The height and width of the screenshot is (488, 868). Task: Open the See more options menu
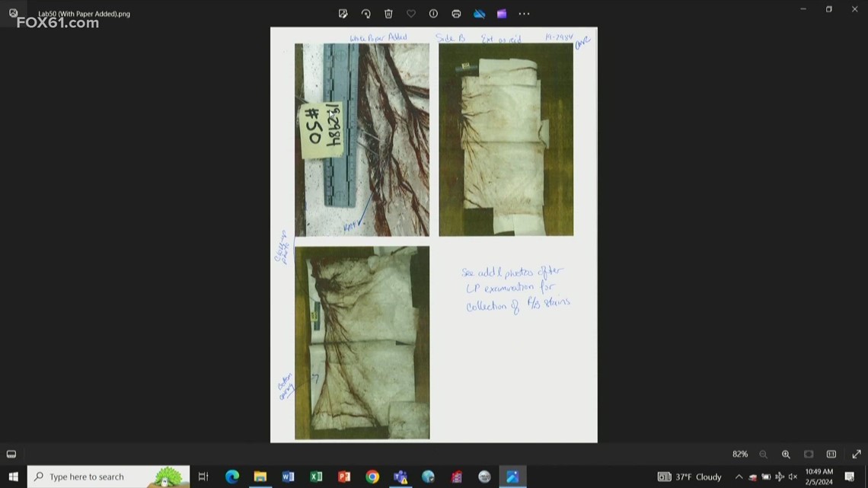[x=524, y=13]
